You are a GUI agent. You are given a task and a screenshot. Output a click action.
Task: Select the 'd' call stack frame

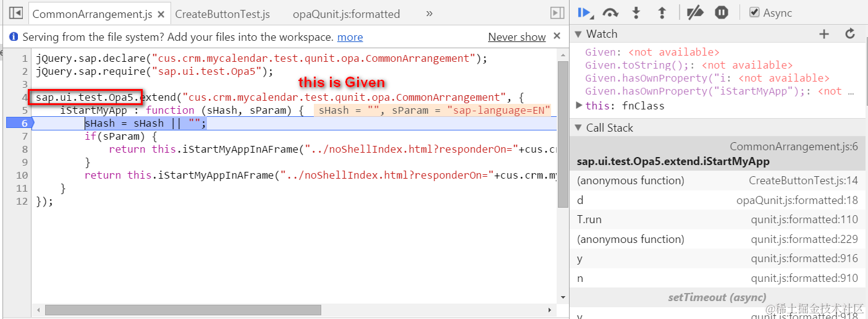tap(718, 200)
